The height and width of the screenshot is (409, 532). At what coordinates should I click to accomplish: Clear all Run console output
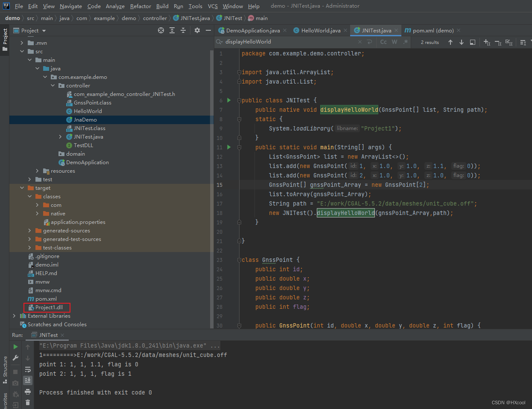(28, 402)
